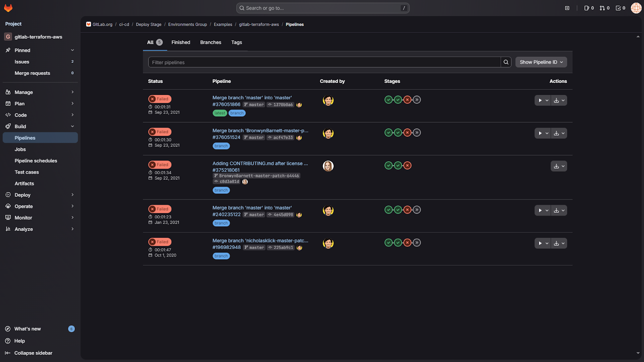Screen dimensions: 644x362
Task: Click failed stage icon of pipeline #375218061
Action: pos(407,165)
